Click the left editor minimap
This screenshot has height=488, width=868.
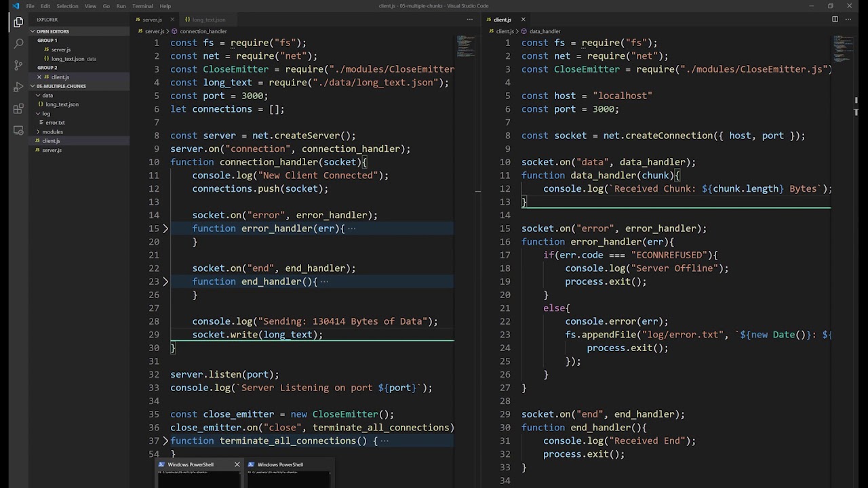466,46
